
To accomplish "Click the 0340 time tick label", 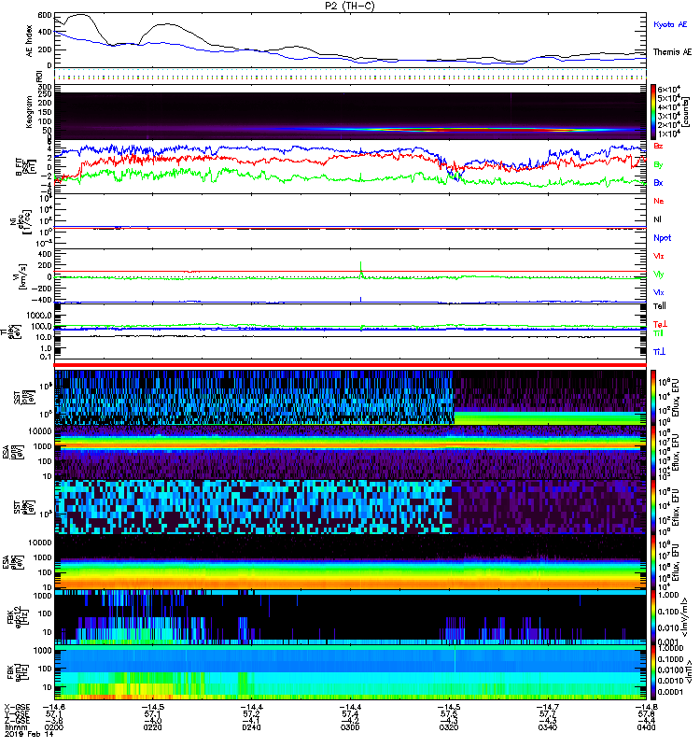I will pyautogui.click(x=548, y=727).
